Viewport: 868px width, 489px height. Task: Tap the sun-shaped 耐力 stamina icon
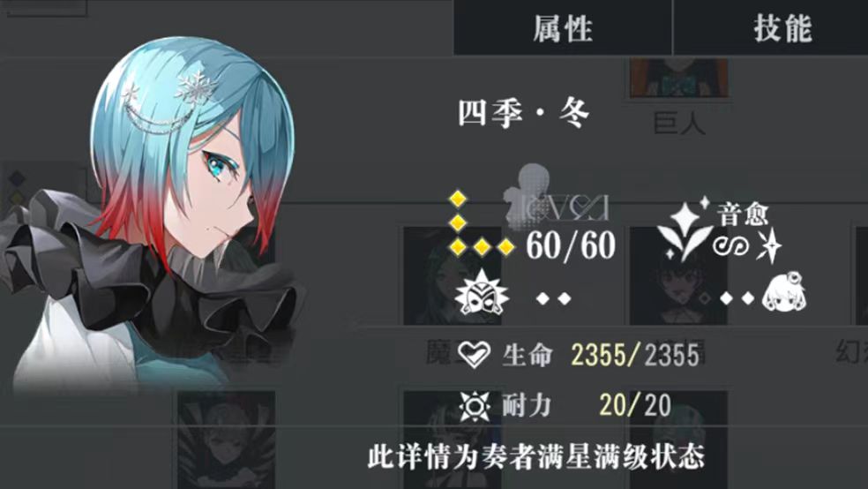[475, 407]
